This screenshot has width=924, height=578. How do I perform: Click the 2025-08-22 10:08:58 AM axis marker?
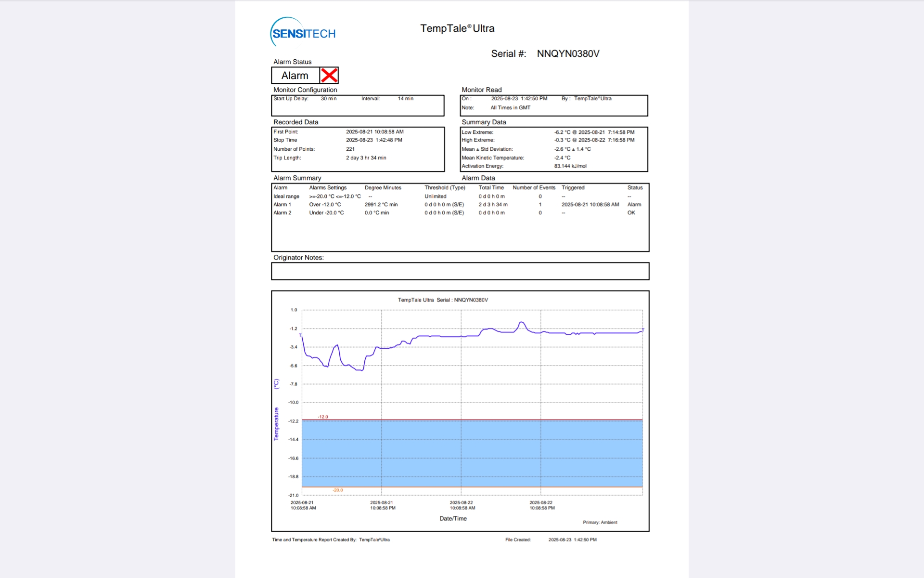pyautogui.click(x=462, y=505)
